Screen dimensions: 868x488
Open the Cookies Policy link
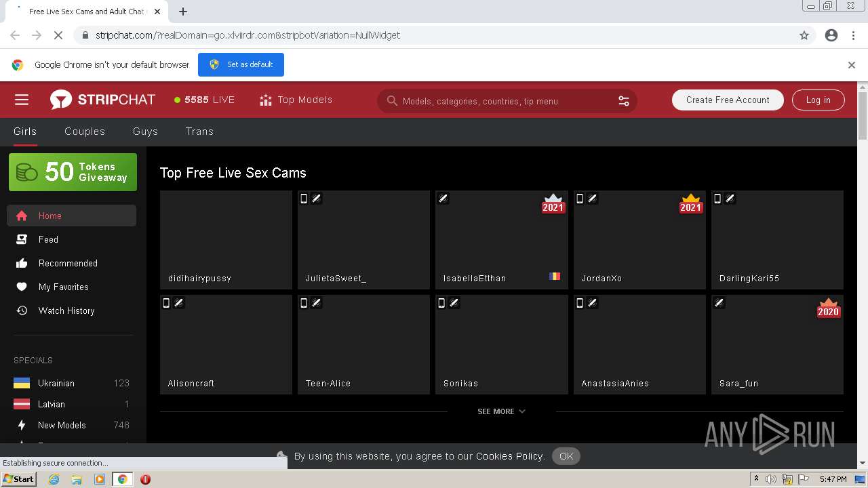[510, 456]
